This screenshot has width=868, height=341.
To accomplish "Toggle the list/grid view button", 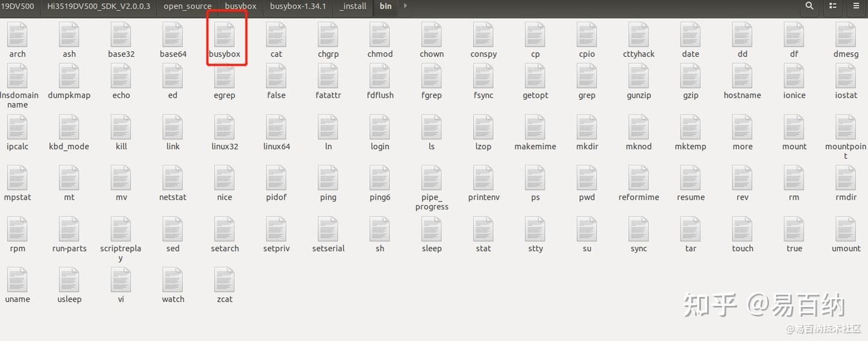I will [833, 6].
